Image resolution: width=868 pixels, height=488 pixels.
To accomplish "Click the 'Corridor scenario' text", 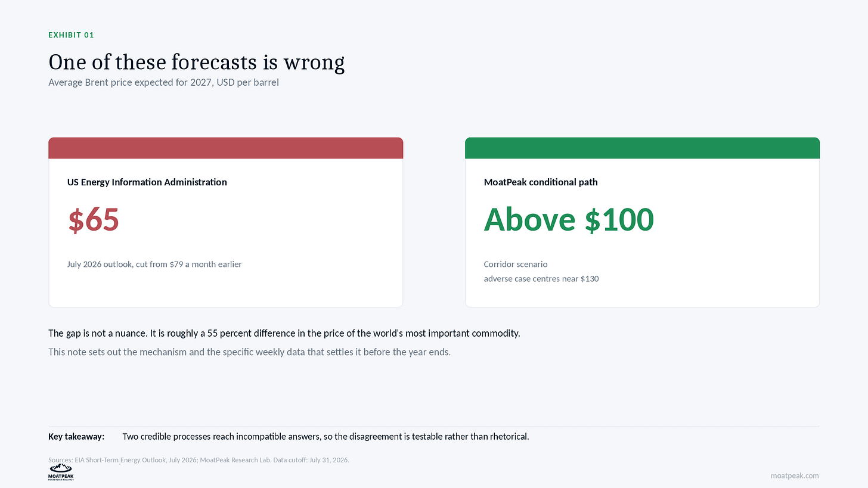I will click(x=515, y=264).
